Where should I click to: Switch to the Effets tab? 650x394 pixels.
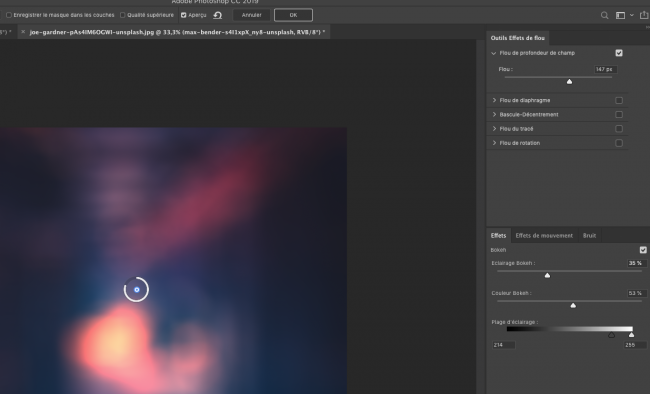(x=498, y=235)
